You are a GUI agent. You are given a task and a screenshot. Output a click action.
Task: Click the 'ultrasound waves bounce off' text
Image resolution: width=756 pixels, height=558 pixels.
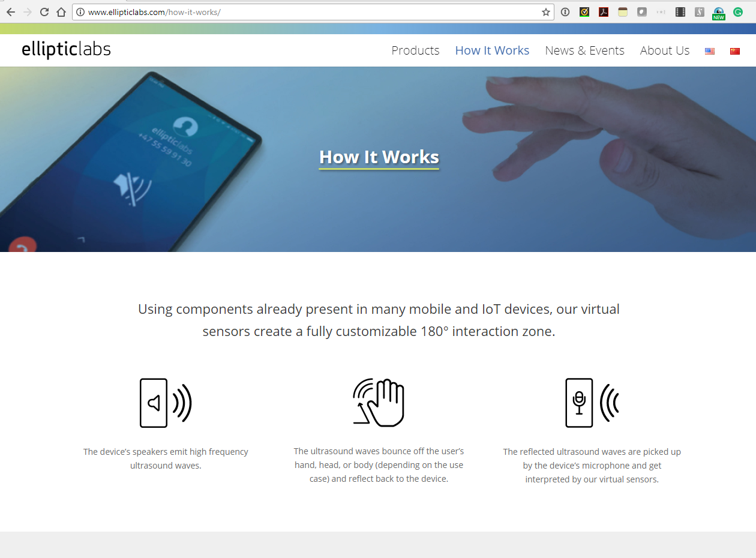coord(379,465)
